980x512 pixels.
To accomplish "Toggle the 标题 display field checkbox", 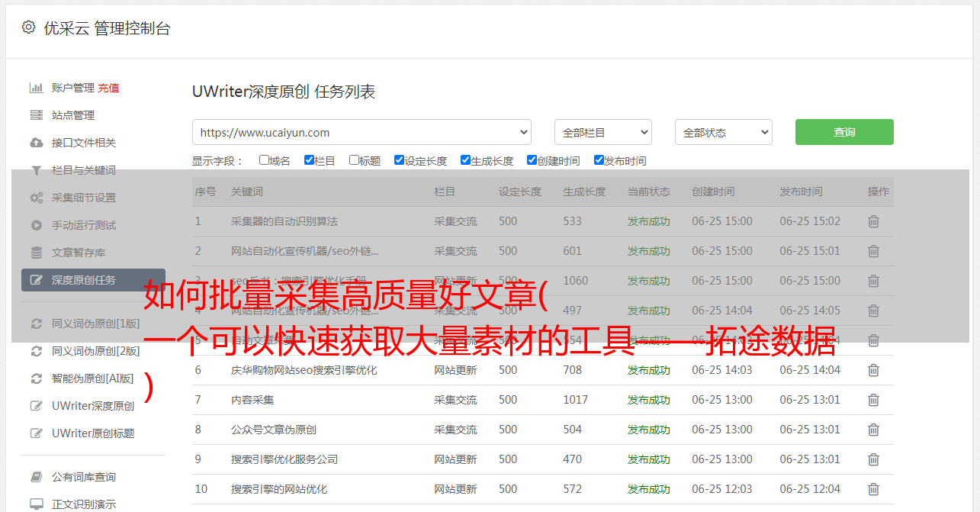I will click(354, 160).
